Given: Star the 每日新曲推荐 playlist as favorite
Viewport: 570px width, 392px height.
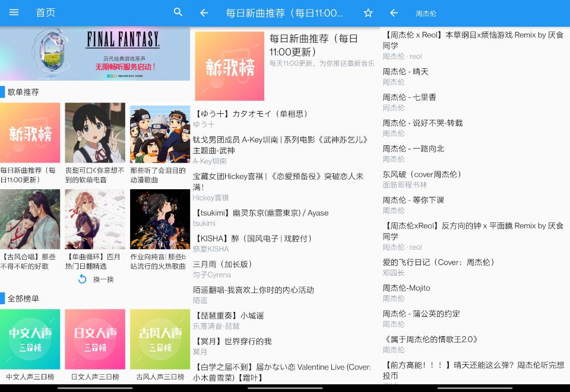Looking at the screenshot, I should (x=368, y=12).
